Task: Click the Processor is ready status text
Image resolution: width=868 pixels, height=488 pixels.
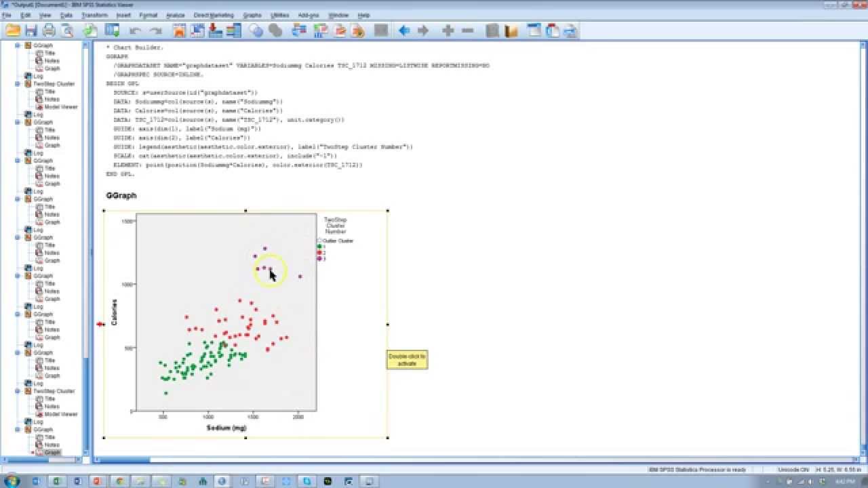Action: pos(698,470)
